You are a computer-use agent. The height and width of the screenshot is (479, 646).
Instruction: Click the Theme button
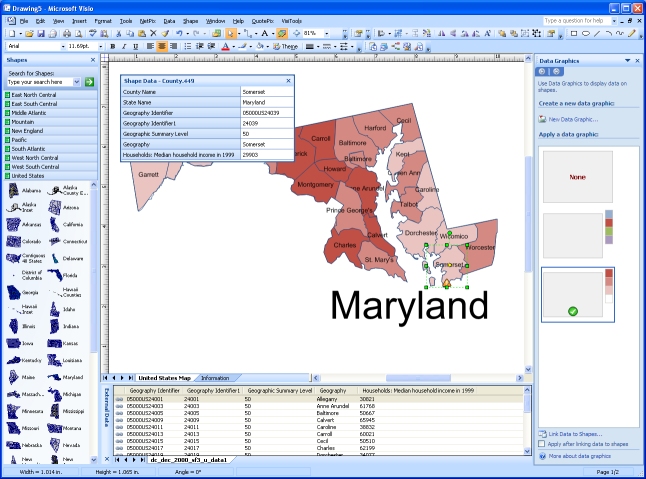285,47
